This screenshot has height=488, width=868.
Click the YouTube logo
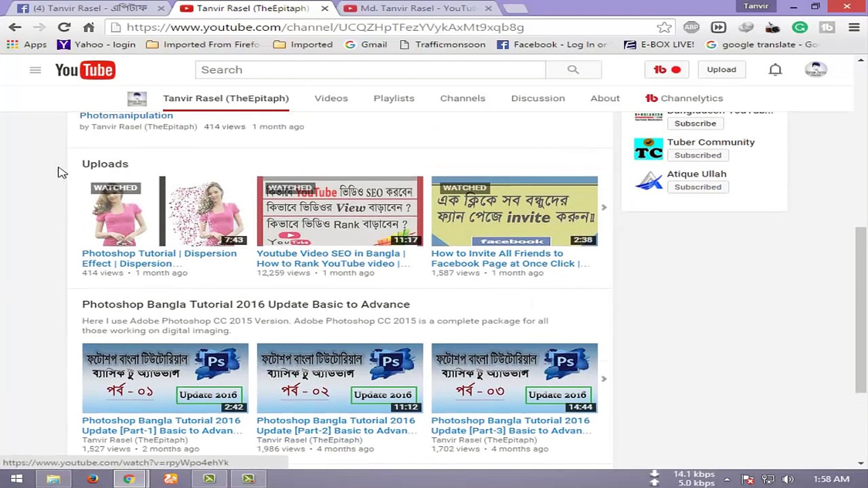click(x=85, y=70)
